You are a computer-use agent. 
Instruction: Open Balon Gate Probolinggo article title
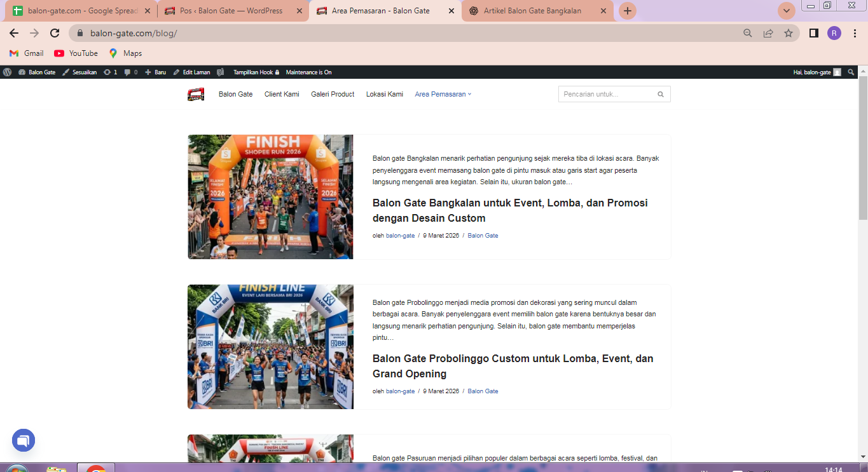coord(513,366)
